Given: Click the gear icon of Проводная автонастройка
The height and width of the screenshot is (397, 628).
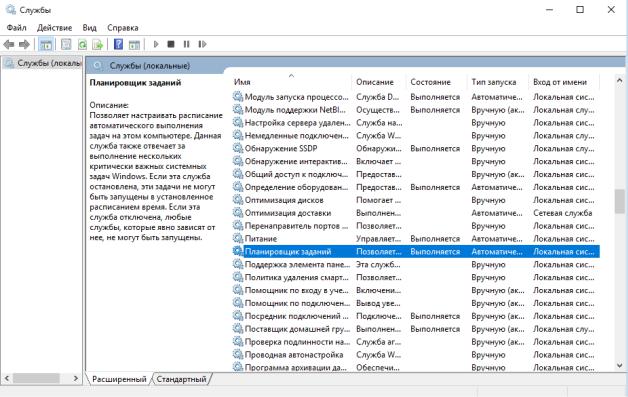Looking at the screenshot, I should coord(238,354).
